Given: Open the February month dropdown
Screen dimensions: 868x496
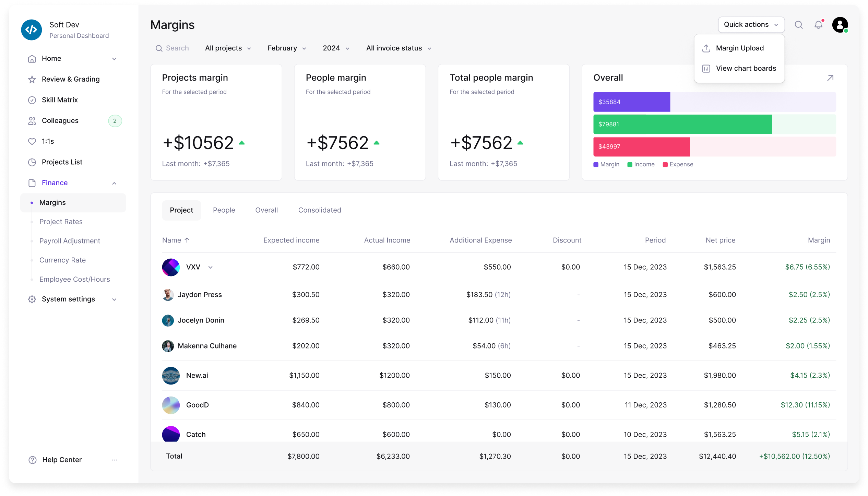Looking at the screenshot, I should (x=287, y=48).
